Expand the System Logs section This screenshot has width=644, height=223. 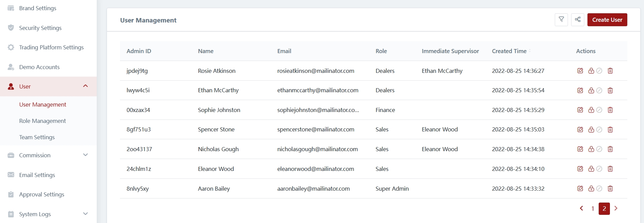[85, 214]
